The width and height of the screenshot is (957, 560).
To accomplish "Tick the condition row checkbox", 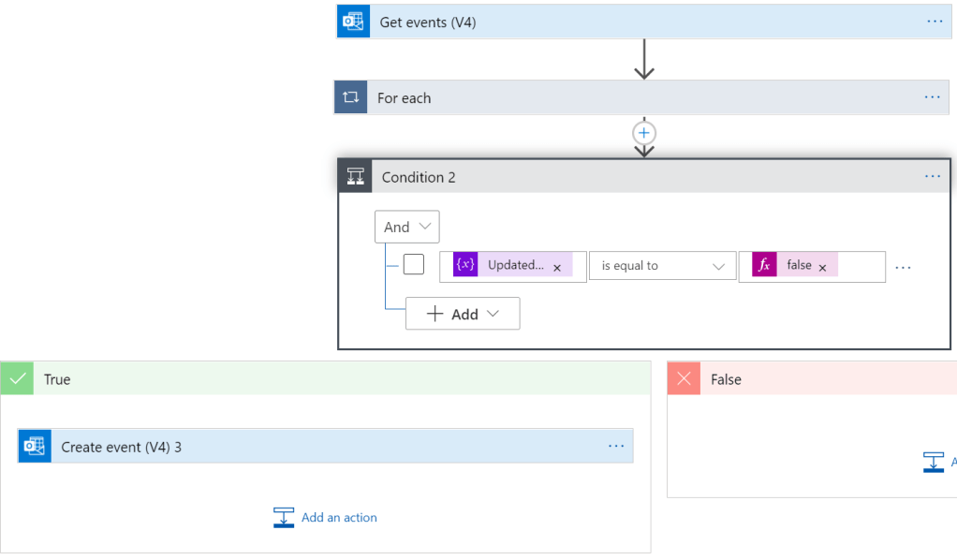I will tap(414, 265).
